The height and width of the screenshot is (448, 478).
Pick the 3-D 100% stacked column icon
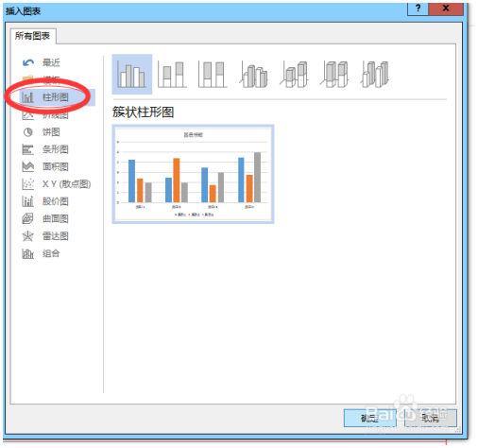click(x=334, y=74)
